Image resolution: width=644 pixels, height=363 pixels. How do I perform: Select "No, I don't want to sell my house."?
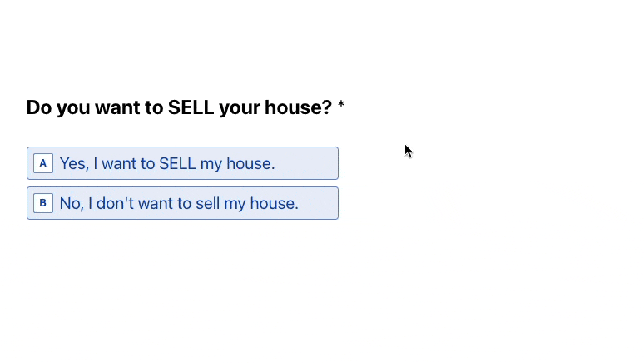(x=182, y=203)
